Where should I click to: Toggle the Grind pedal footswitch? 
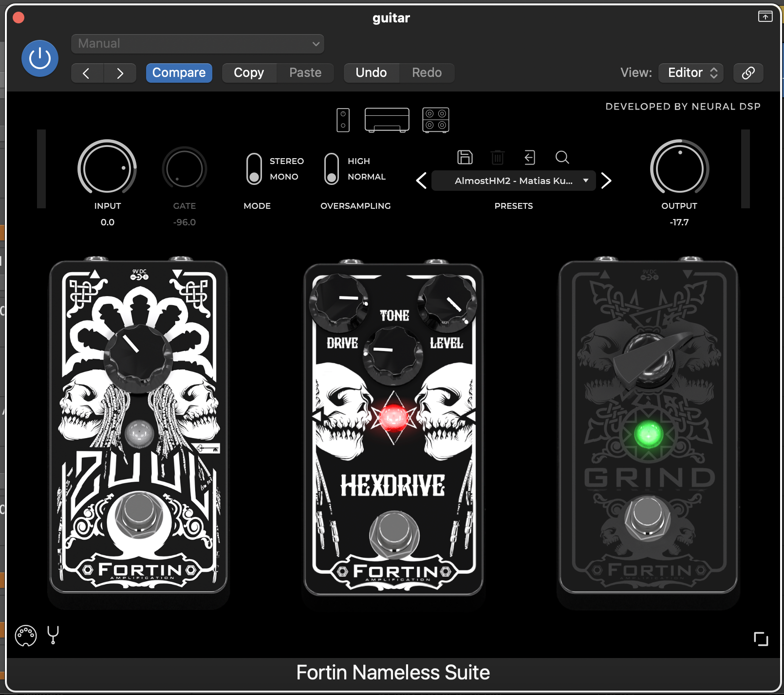(648, 517)
